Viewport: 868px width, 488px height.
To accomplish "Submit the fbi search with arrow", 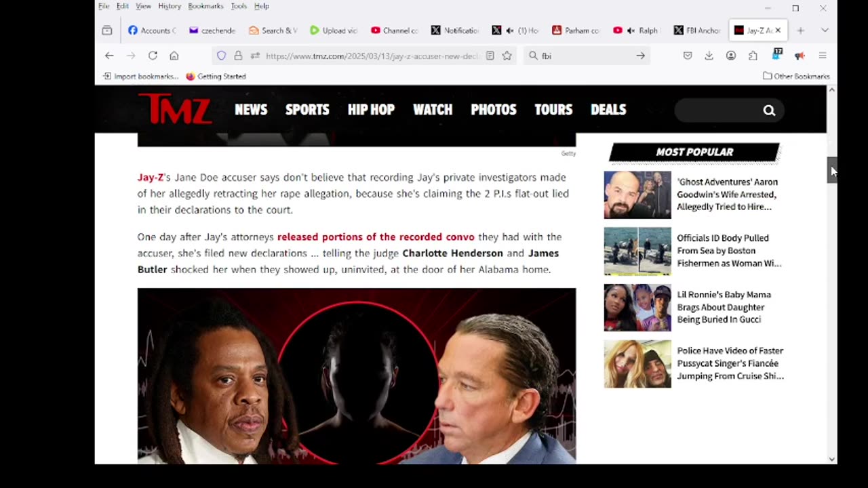I will pyautogui.click(x=640, y=56).
